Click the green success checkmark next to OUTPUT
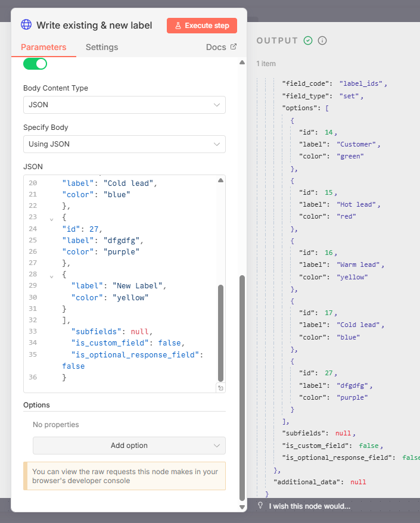Image resolution: width=420 pixels, height=523 pixels. coord(308,41)
